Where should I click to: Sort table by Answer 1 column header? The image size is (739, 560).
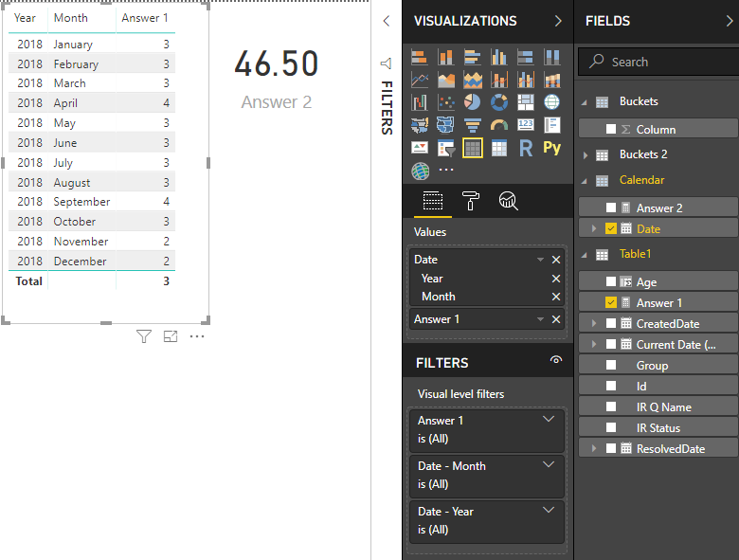click(145, 18)
